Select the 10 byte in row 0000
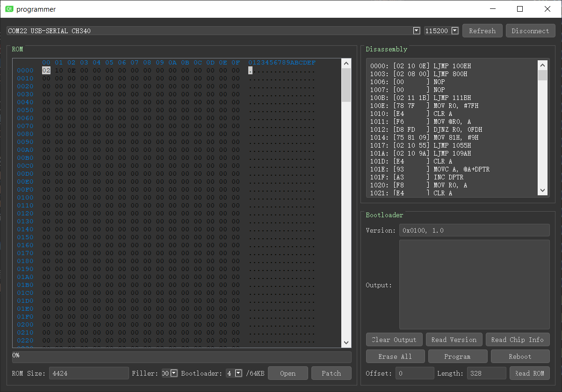The image size is (562, 392). point(58,71)
